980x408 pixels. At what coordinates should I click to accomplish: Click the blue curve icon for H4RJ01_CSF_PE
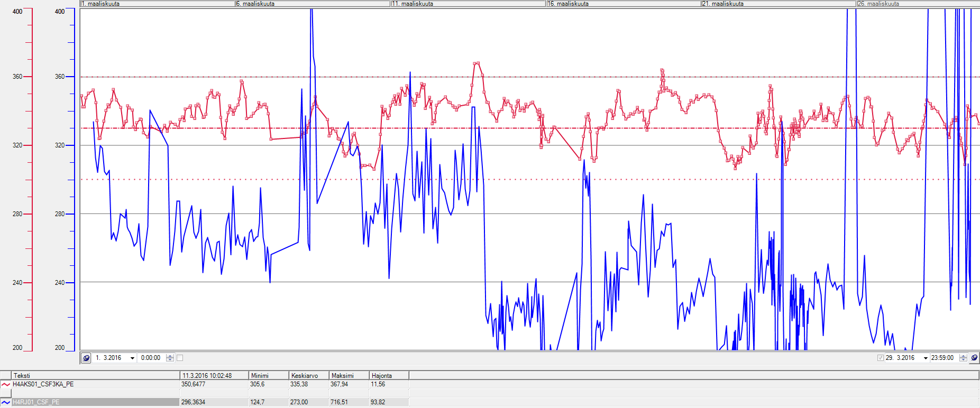5,402
